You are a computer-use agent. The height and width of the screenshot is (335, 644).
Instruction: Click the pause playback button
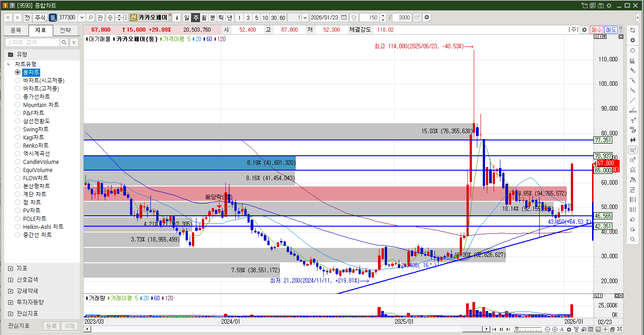(x=501, y=330)
